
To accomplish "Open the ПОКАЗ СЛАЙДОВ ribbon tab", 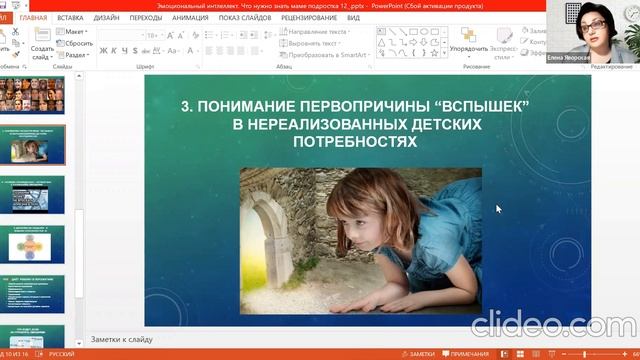I will (245, 18).
